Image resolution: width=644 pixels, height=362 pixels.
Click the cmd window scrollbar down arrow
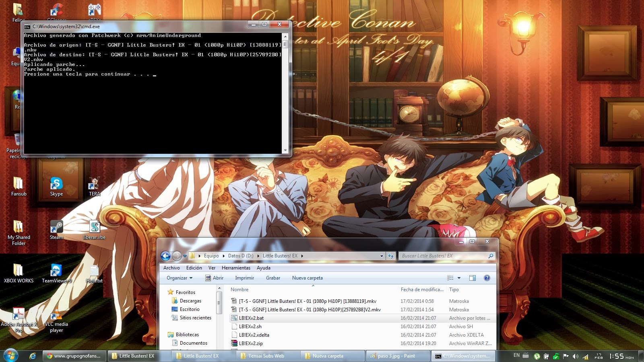coord(285,150)
